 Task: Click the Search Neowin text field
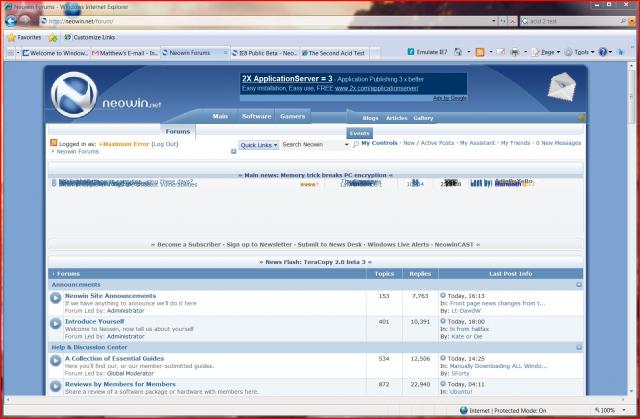pos(312,144)
